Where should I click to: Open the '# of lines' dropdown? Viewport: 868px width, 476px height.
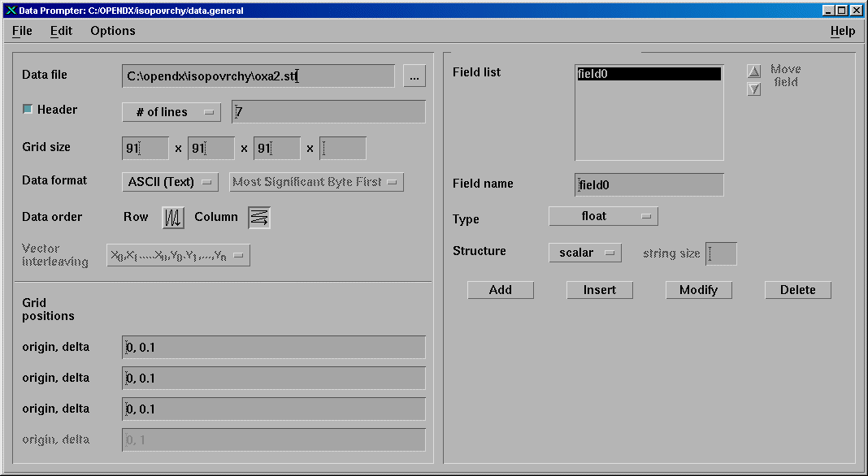[x=171, y=112]
